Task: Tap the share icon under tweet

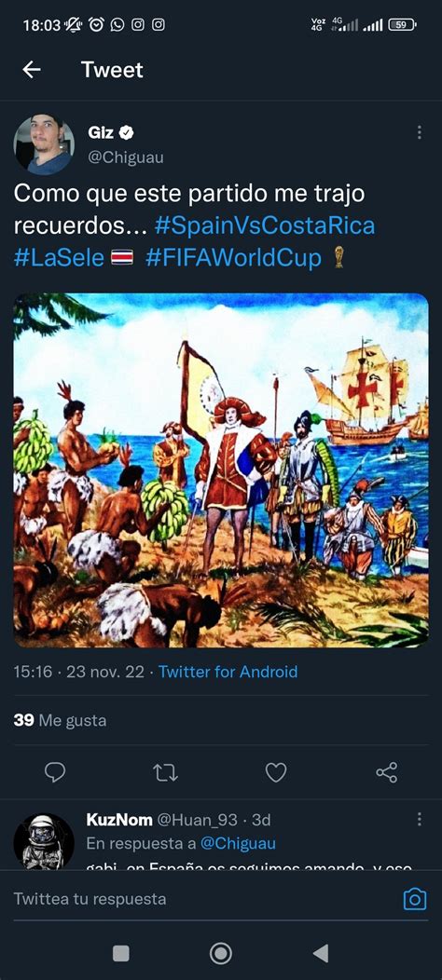Action: [386, 772]
